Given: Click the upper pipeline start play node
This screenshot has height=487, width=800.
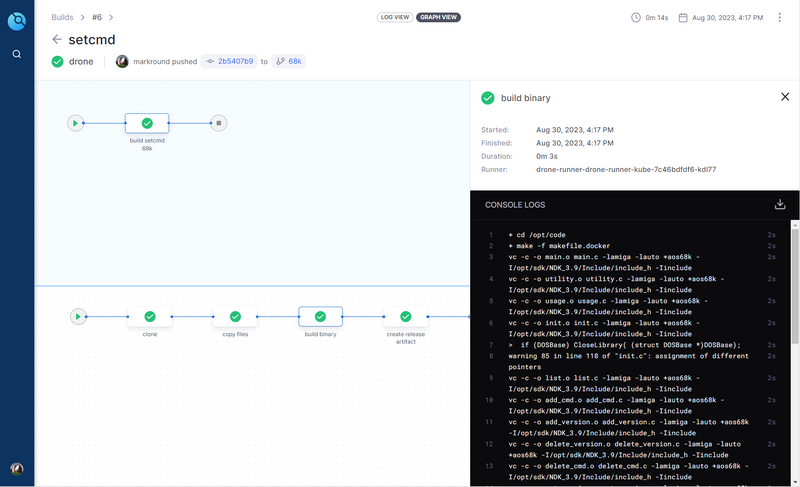Looking at the screenshot, I should pyautogui.click(x=75, y=123).
